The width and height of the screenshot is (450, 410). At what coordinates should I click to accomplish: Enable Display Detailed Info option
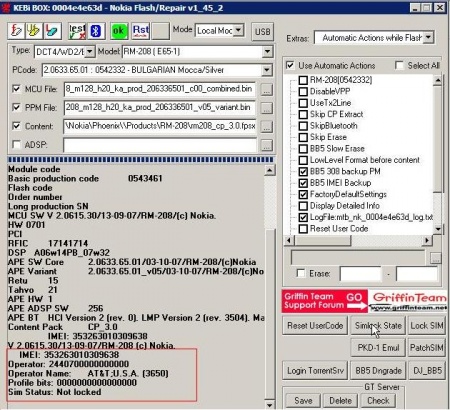click(x=303, y=206)
